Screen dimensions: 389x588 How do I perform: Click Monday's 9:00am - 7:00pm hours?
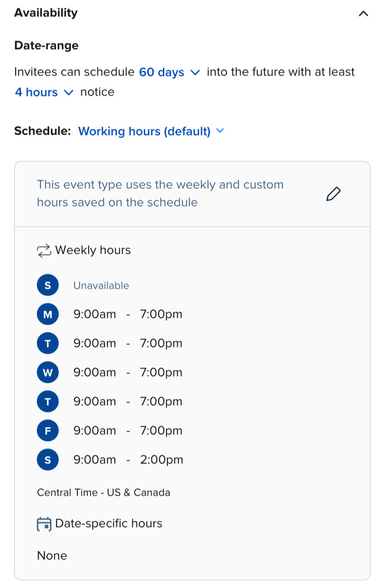pyautogui.click(x=127, y=314)
